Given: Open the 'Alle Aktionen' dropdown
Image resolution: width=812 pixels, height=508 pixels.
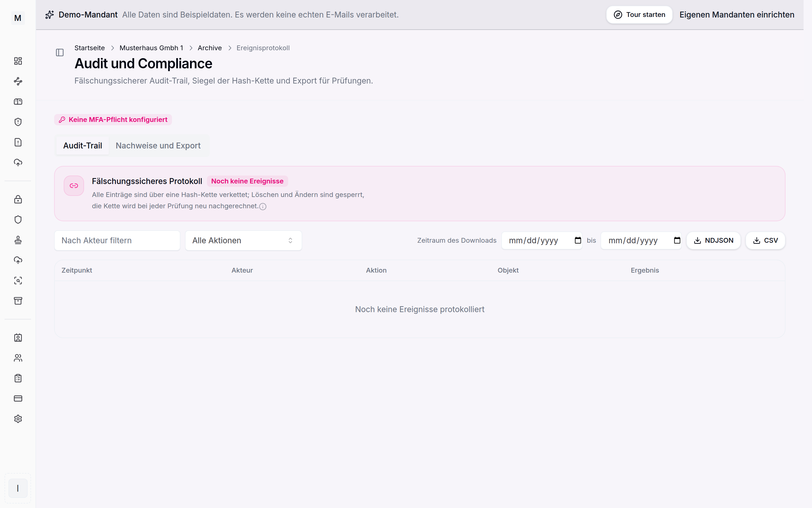Looking at the screenshot, I should pyautogui.click(x=244, y=240).
